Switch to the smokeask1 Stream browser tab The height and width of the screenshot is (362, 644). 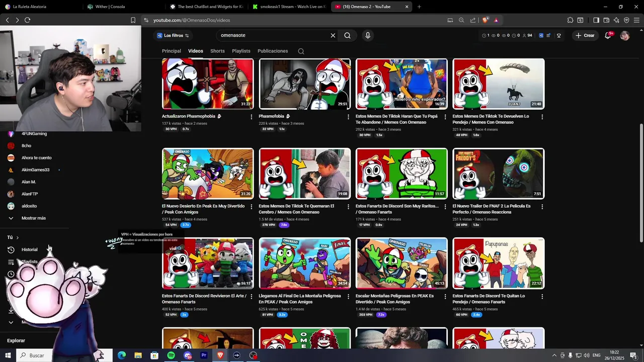click(x=289, y=7)
